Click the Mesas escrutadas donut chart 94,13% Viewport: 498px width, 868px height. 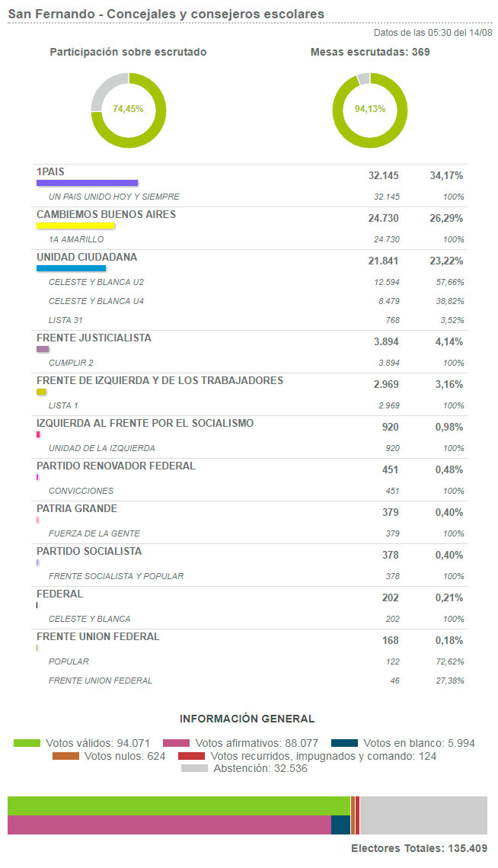click(370, 109)
